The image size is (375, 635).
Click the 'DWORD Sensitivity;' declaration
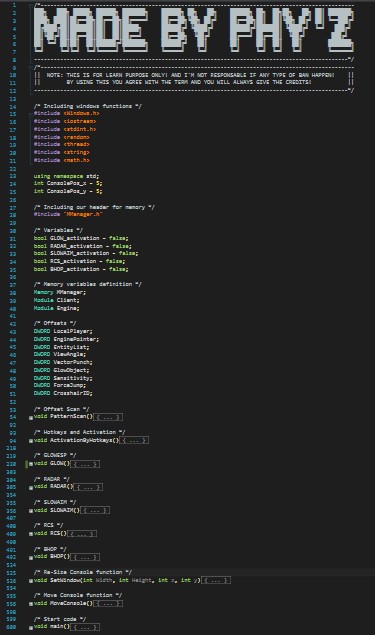click(63, 378)
